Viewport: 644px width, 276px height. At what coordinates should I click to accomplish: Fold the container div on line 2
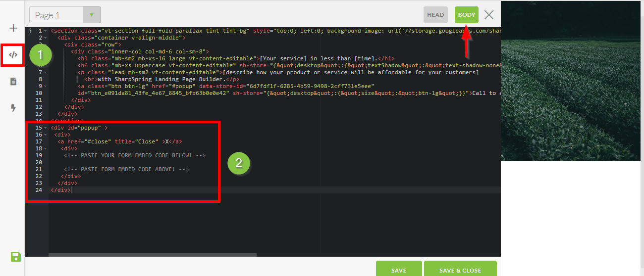pyautogui.click(x=46, y=38)
